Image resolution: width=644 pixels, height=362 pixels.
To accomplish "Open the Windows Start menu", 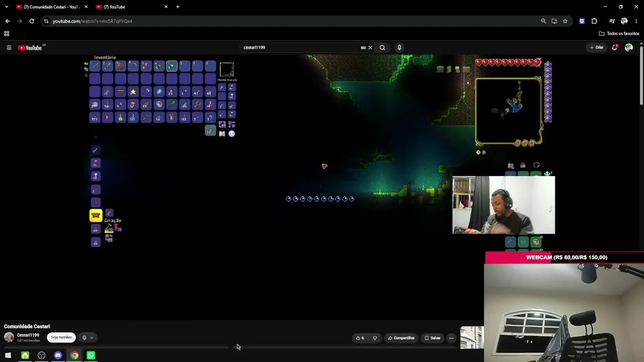I will pos(8,355).
